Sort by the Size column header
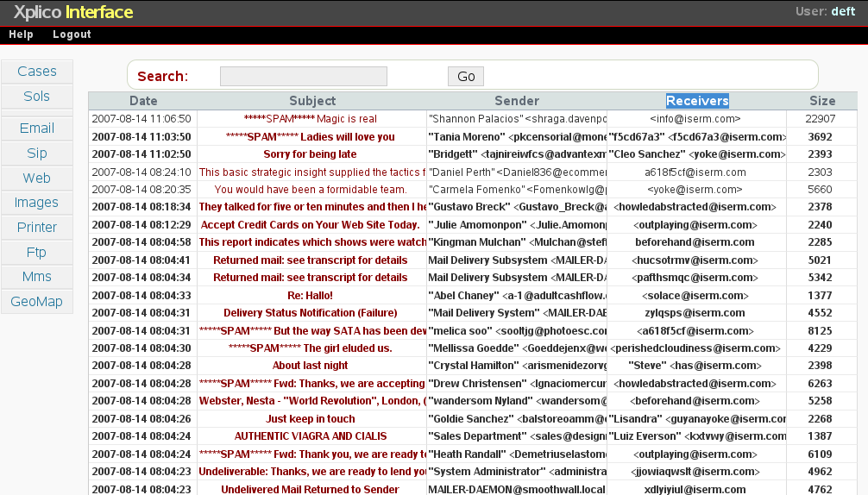 click(821, 101)
